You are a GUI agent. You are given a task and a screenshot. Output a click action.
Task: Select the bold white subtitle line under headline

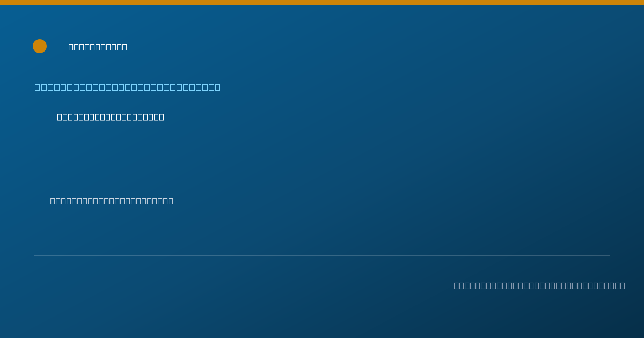tap(111, 117)
